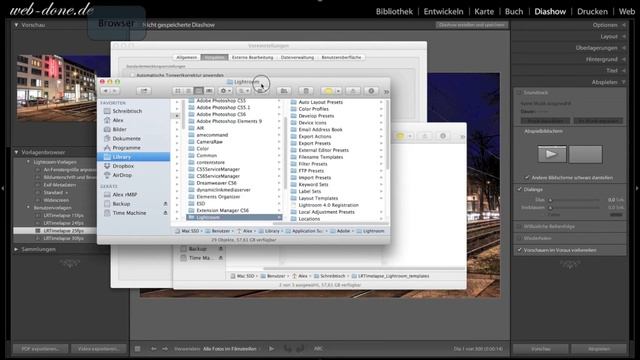Switch Finder to column view
The image size is (640, 360).
coord(198,91)
